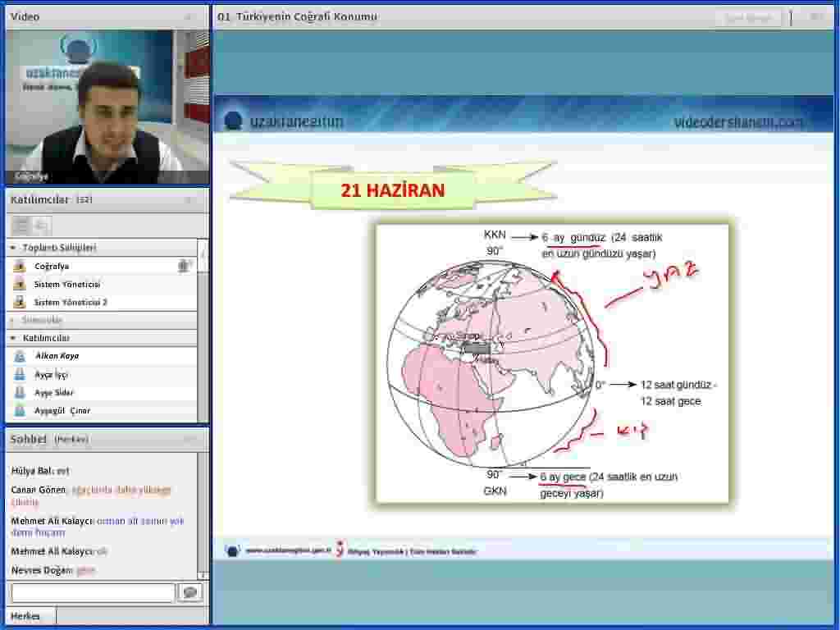840x630 pixels.
Task: Open the Sohbet pod options menu
Action: [189, 440]
